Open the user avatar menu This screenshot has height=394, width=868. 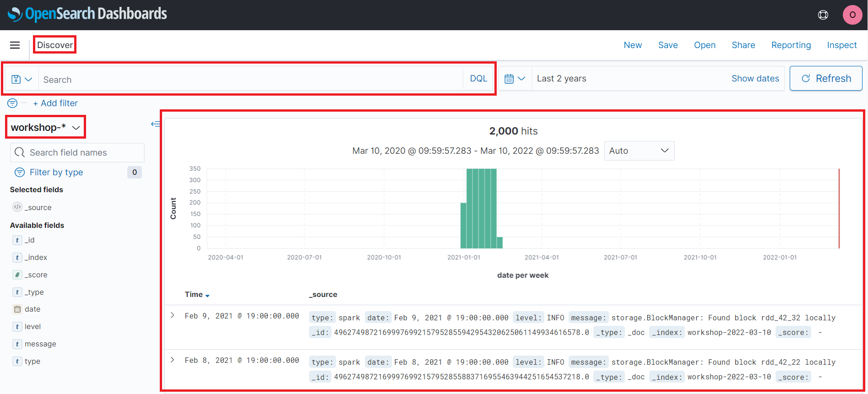[x=852, y=15]
